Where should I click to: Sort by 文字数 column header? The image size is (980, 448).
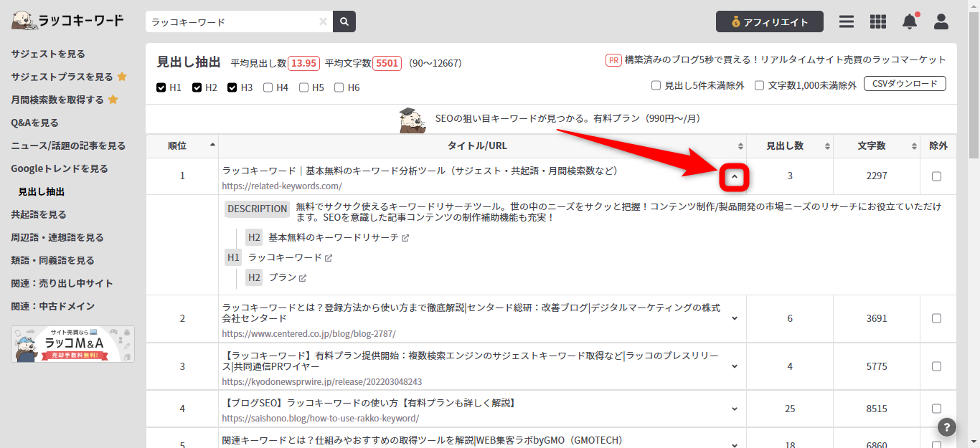pyautogui.click(x=877, y=146)
